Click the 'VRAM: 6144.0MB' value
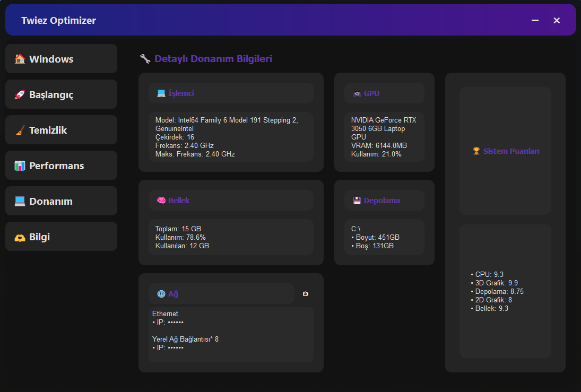 (379, 146)
